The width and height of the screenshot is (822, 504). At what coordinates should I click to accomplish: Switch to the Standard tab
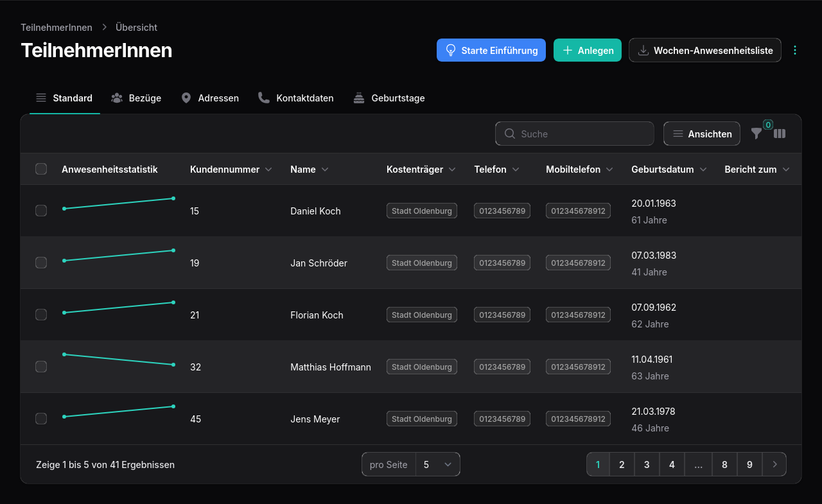65,98
